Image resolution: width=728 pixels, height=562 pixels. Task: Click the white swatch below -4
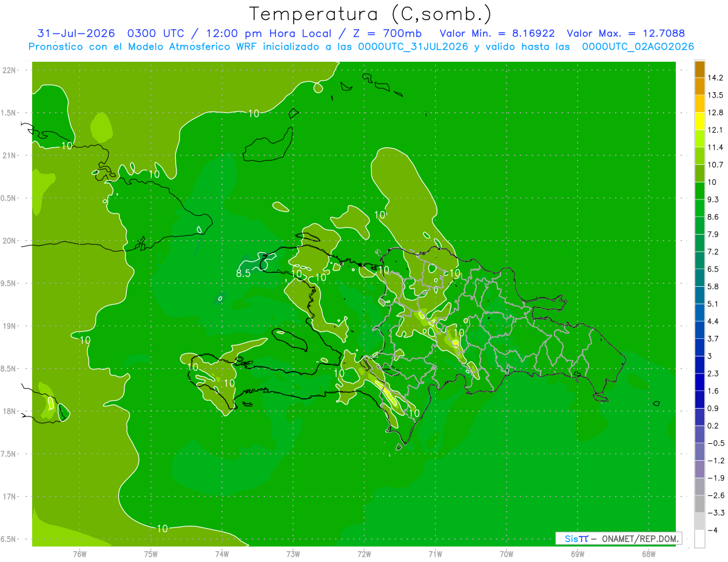(x=699, y=539)
